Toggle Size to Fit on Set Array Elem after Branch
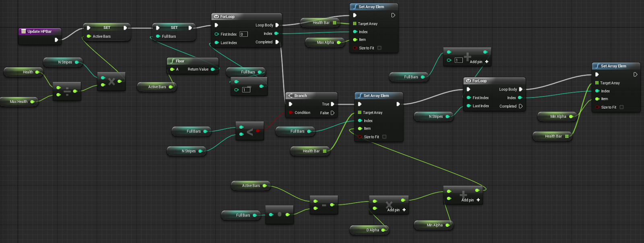This screenshot has width=644, height=243. click(x=384, y=137)
